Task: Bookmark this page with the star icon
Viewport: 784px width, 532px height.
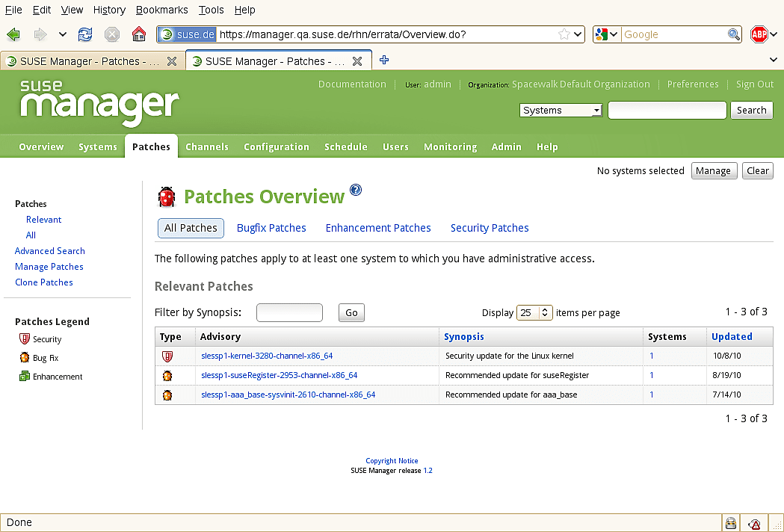Action: tap(564, 34)
